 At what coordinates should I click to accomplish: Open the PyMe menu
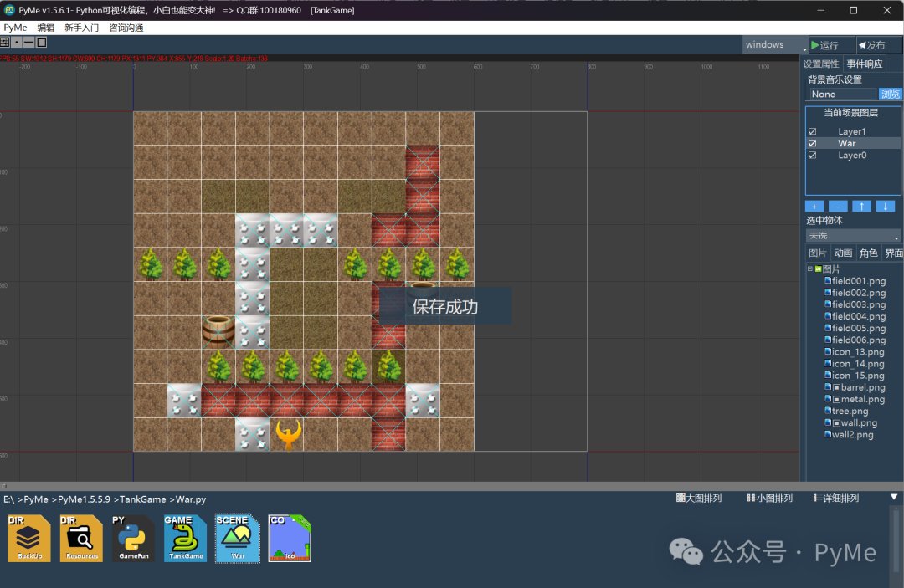click(16, 28)
